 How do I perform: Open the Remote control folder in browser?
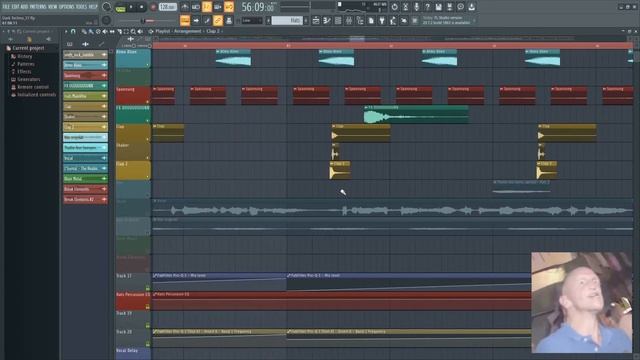pyautogui.click(x=33, y=87)
